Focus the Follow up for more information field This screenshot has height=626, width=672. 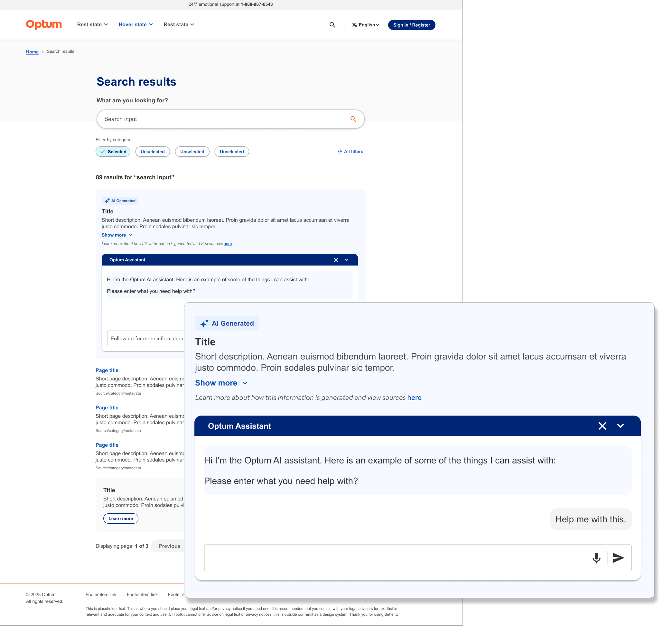click(146, 339)
